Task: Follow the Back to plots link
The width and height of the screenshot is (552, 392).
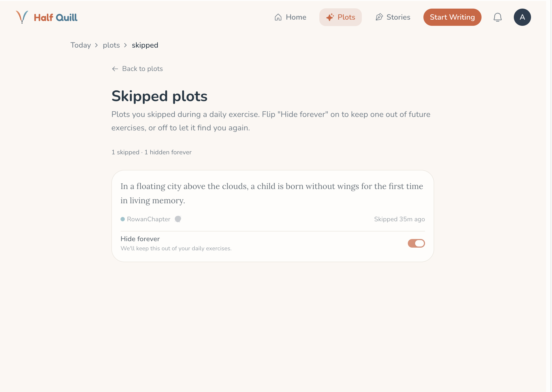Action: pos(137,69)
